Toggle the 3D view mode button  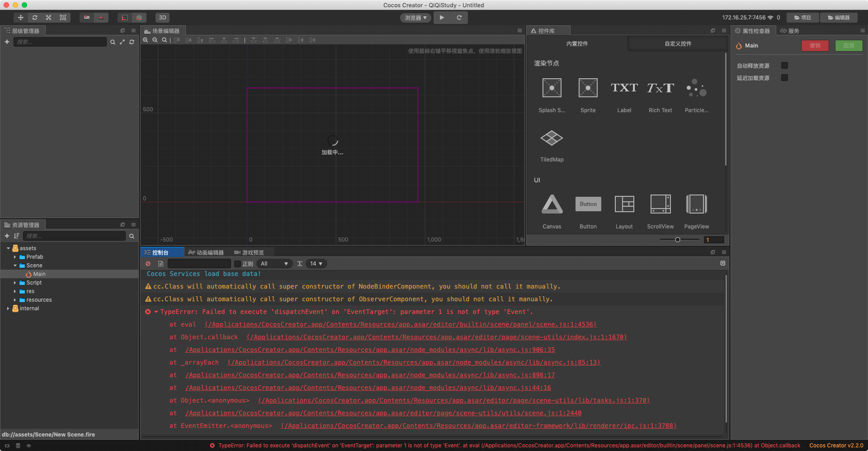click(x=162, y=18)
